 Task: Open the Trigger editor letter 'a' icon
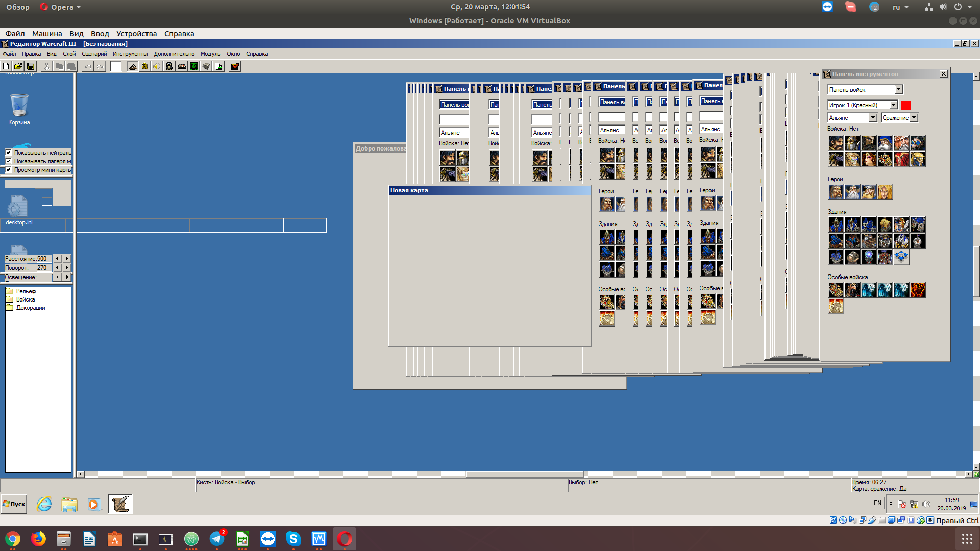(x=145, y=66)
